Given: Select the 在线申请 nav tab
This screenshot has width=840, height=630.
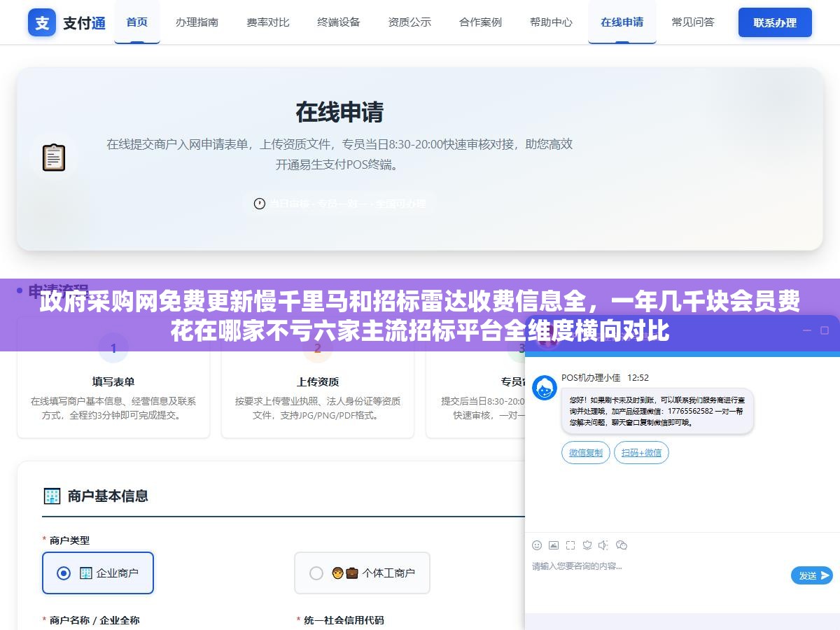Looking at the screenshot, I should 622,22.
